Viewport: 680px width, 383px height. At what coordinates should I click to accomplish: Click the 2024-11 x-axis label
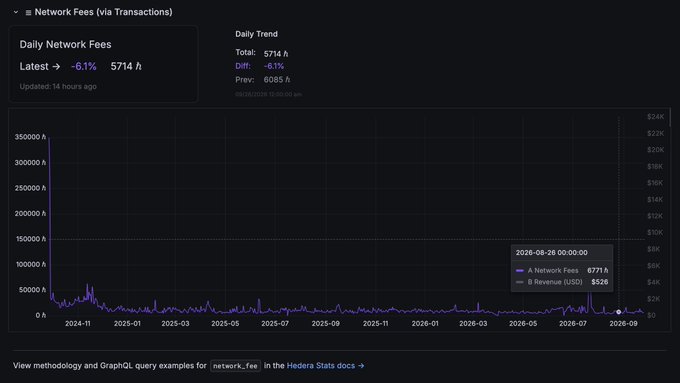[x=78, y=324]
